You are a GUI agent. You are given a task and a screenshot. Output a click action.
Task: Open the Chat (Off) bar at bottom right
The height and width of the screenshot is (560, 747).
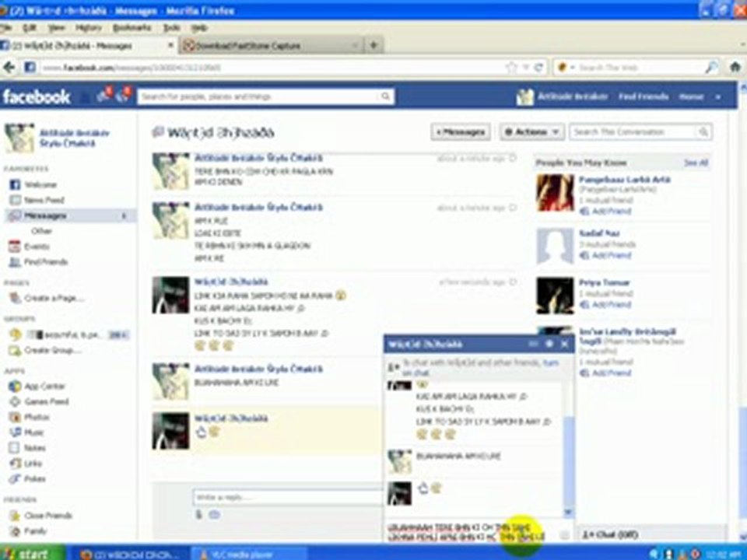651,535
